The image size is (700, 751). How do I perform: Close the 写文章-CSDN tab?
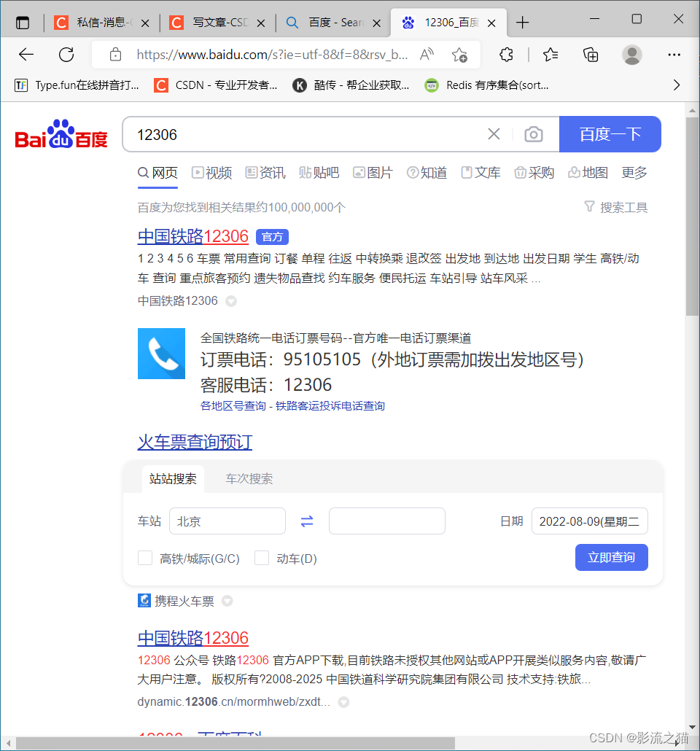pyautogui.click(x=261, y=23)
